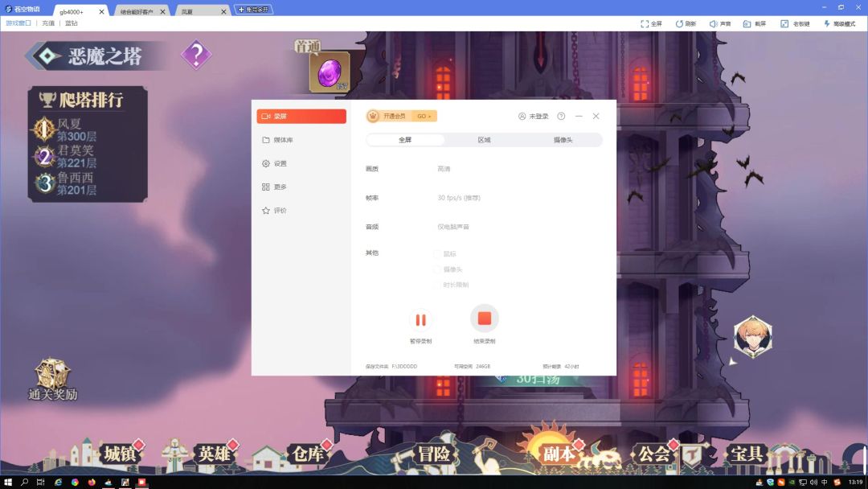Open the 帧率 dropdown showing 30 fps/s

pos(458,198)
